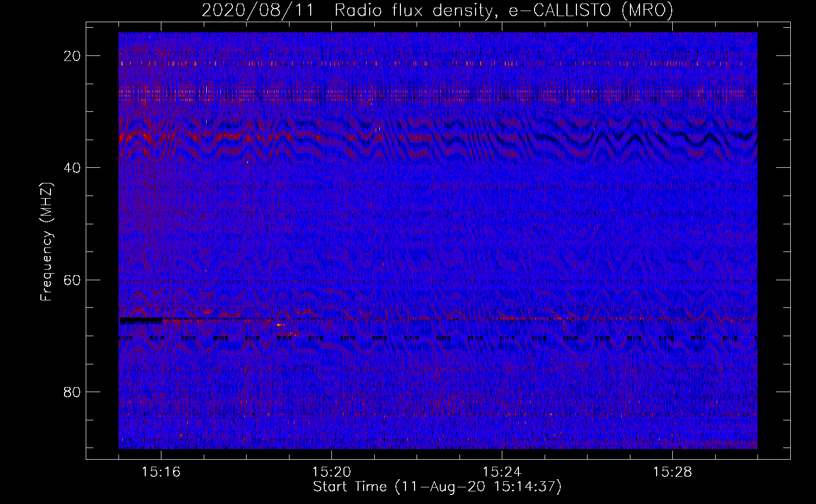Screen dimensions: 816x504
Task: Click the 60 MHz frequency tick label
Action: click(x=73, y=280)
